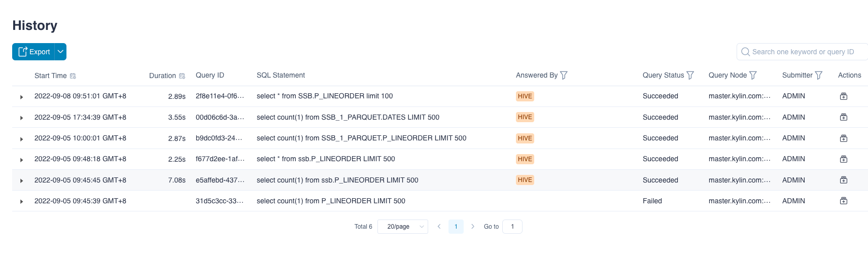The height and width of the screenshot is (255, 868).
Task: Open the Query Status filter
Action: coord(690,76)
